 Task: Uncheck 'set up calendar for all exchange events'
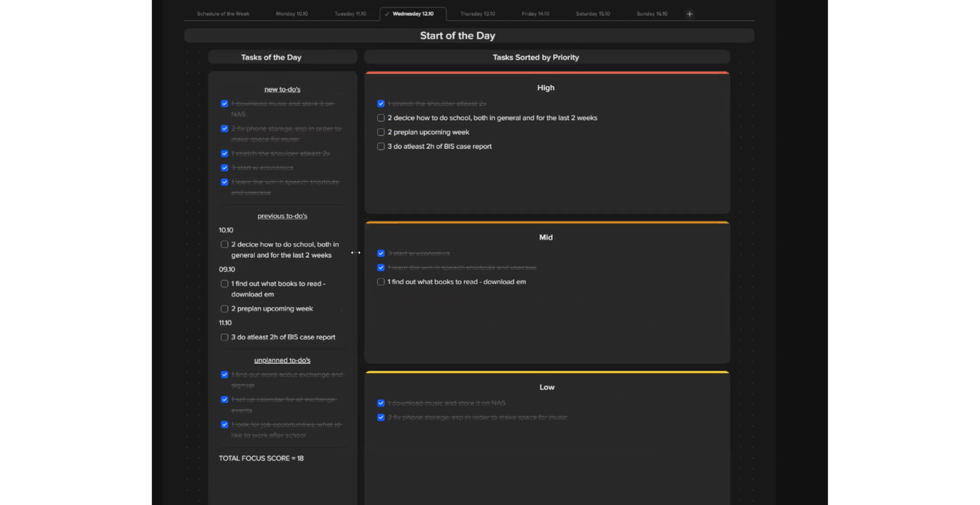[x=224, y=400]
